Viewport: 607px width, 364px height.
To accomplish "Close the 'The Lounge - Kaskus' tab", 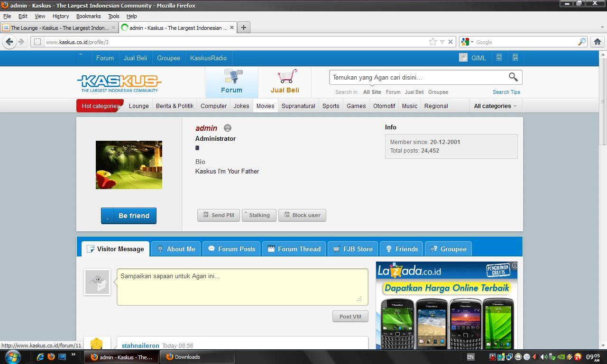I will [x=113, y=27].
